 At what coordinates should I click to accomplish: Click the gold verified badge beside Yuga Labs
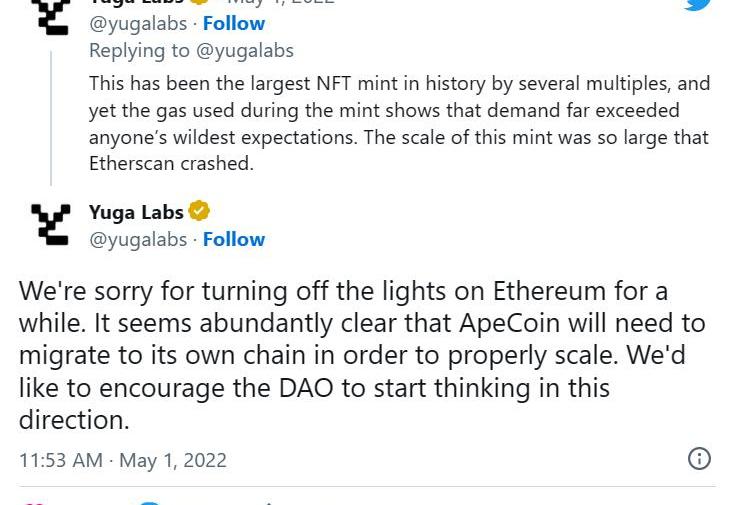(199, 211)
